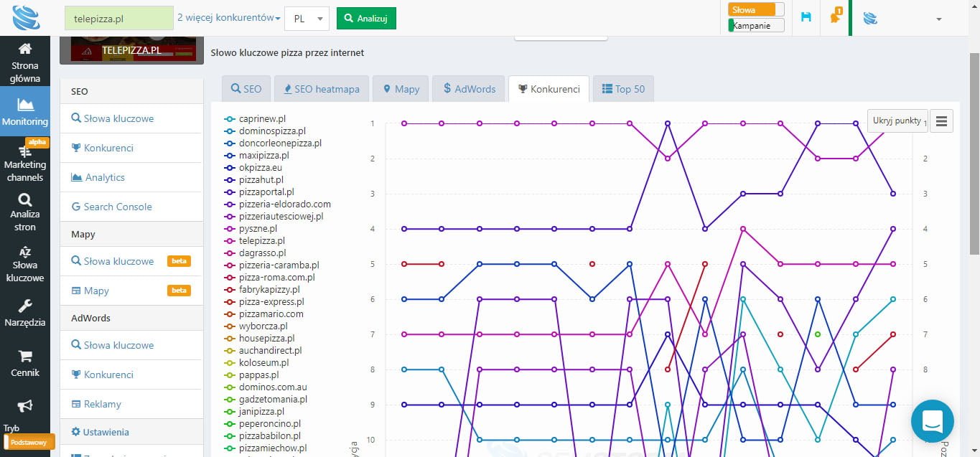Screen dimensions: 980x457
Task: Open the chart hamburger menu icon
Action: pyautogui.click(x=941, y=121)
